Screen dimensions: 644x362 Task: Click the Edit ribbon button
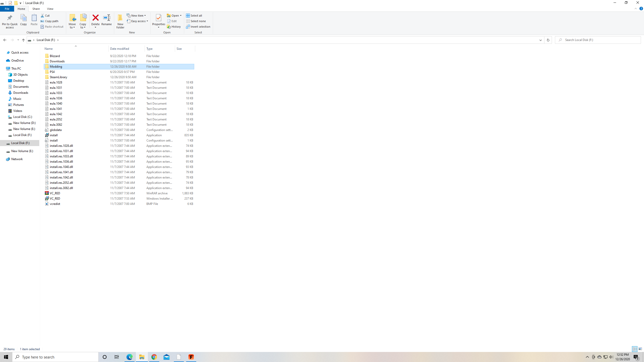coord(172,21)
